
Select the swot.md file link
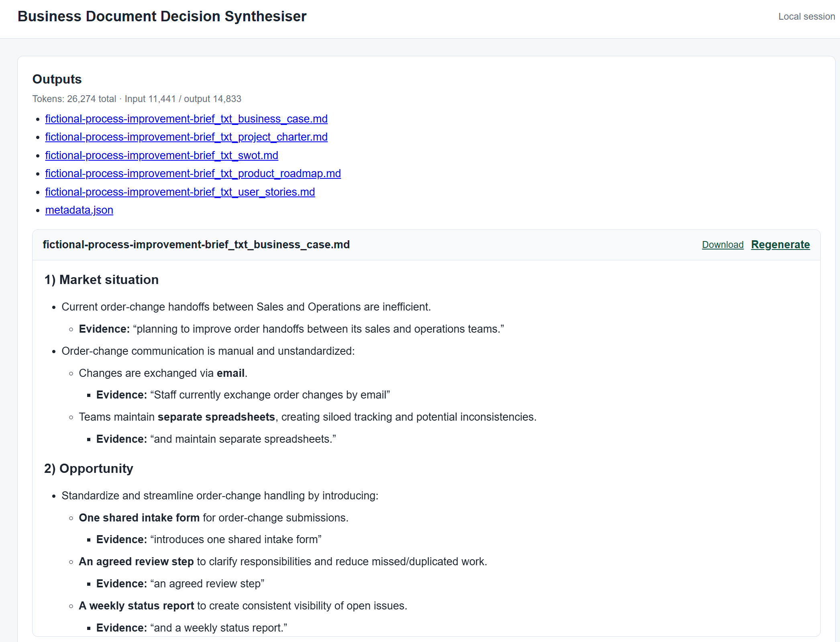[x=161, y=155]
